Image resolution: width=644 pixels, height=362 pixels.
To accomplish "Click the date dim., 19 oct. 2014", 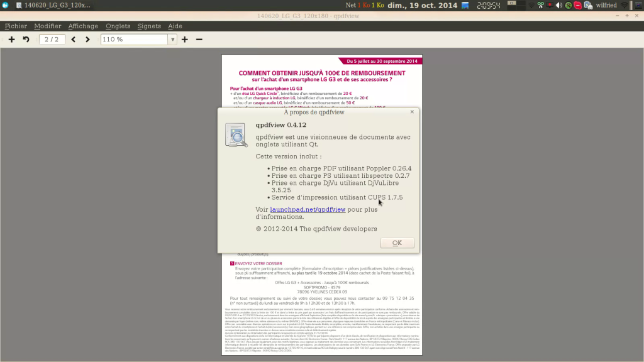I will pyautogui.click(x=422, y=5).
